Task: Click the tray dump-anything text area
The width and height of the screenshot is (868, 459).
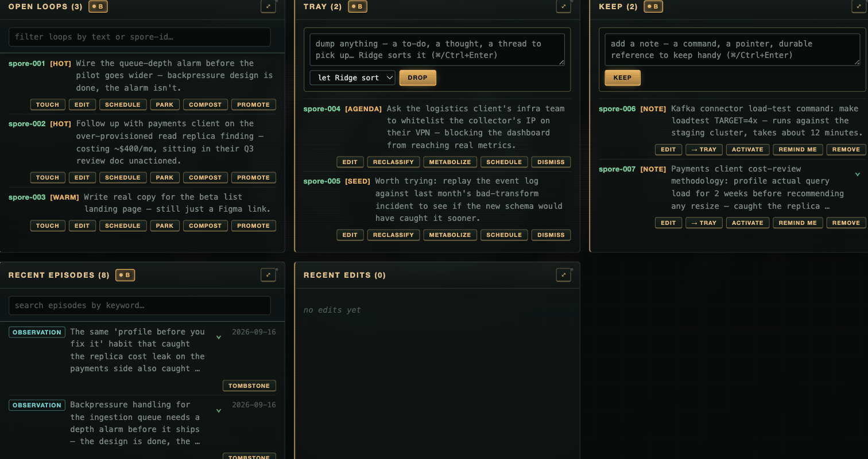Action: point(437,49)
